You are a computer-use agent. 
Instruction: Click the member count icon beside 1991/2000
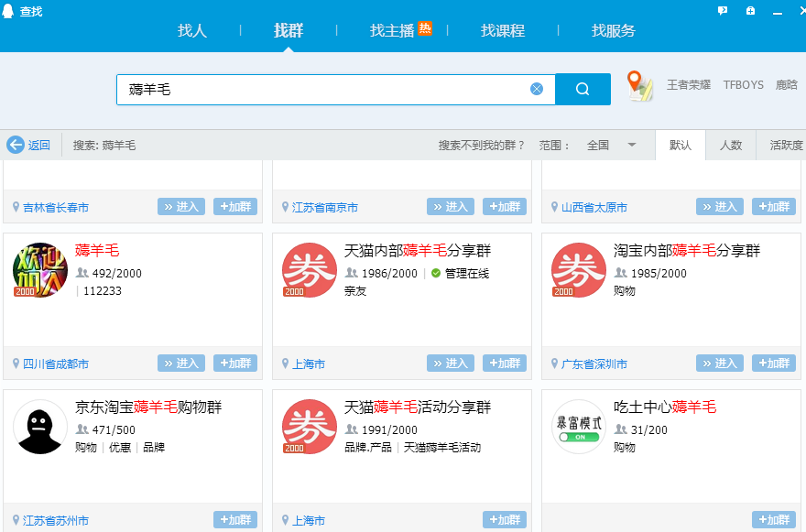click(x=351, y=429)
